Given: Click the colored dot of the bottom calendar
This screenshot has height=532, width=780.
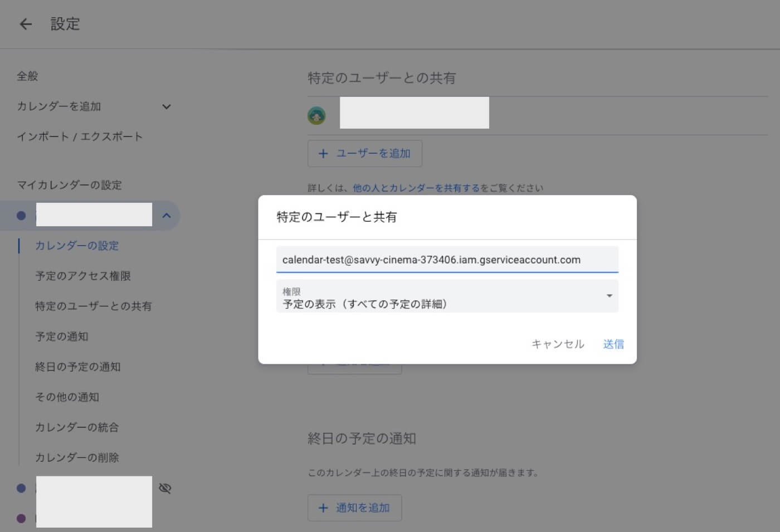Looking at the screenshot, I should click(21, 518).
